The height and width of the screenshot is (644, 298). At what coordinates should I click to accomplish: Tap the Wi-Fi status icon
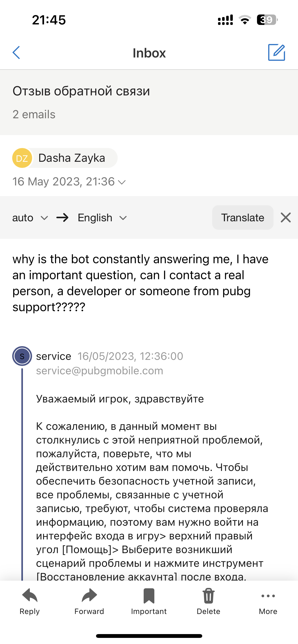245,20
